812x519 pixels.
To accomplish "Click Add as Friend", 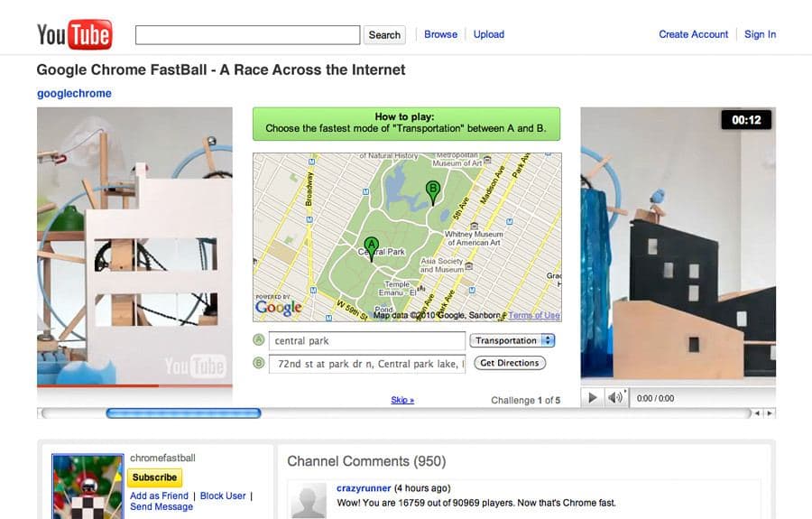I will click(x=159, y=496).
